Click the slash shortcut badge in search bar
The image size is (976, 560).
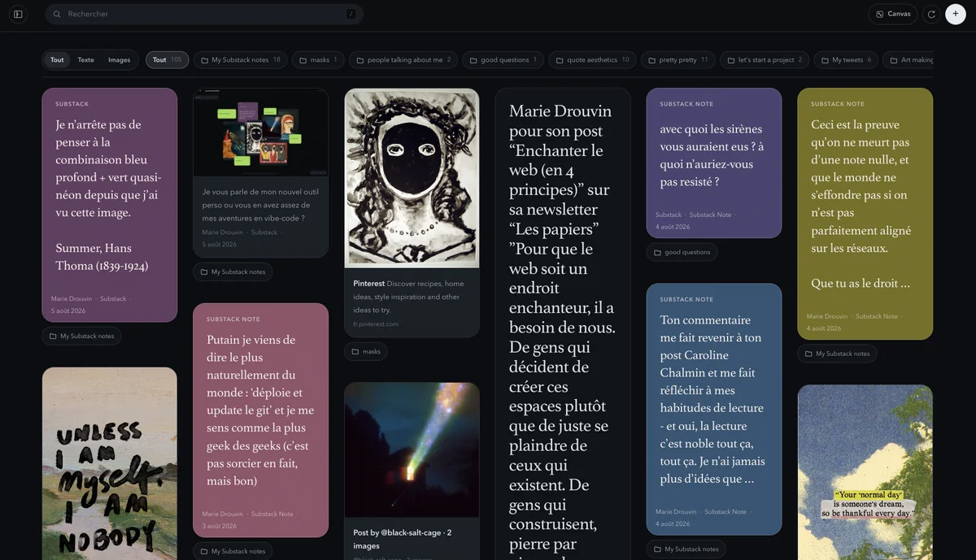point(351,14)
